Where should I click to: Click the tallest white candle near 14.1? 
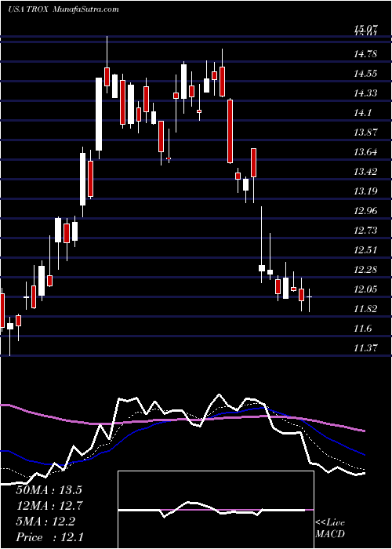(x=99, y=115)
